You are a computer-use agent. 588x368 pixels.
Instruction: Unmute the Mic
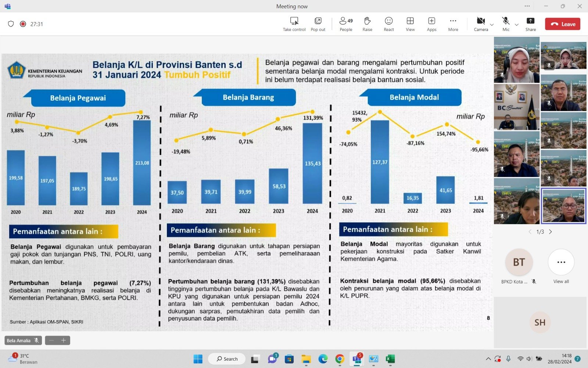[506, 24]
